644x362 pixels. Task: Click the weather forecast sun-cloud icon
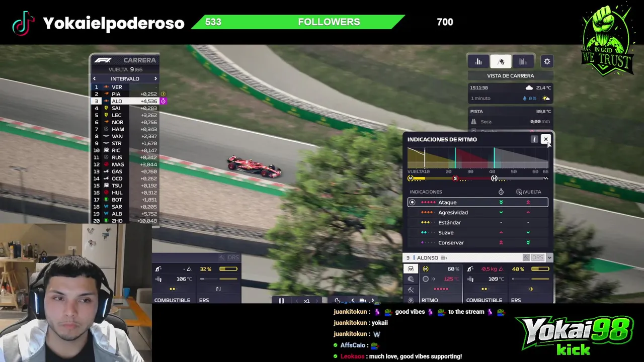point(546,99)
